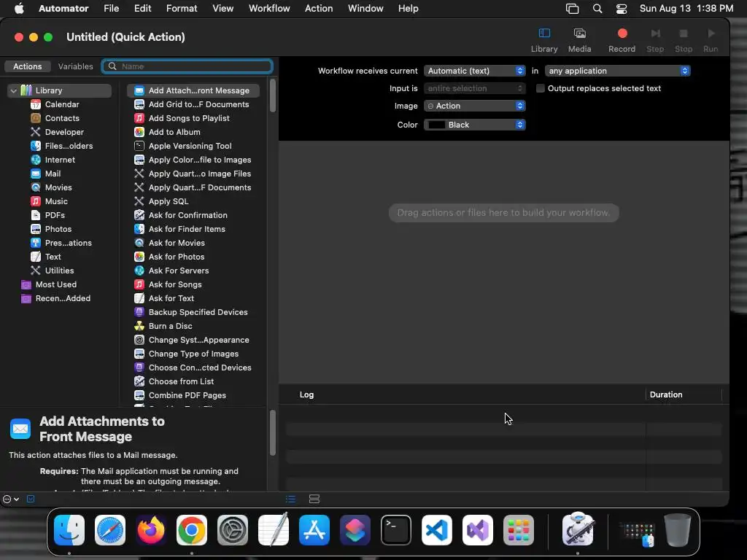Select Apply SQL action
Screen dimensions: 747x560
[168, 201]
